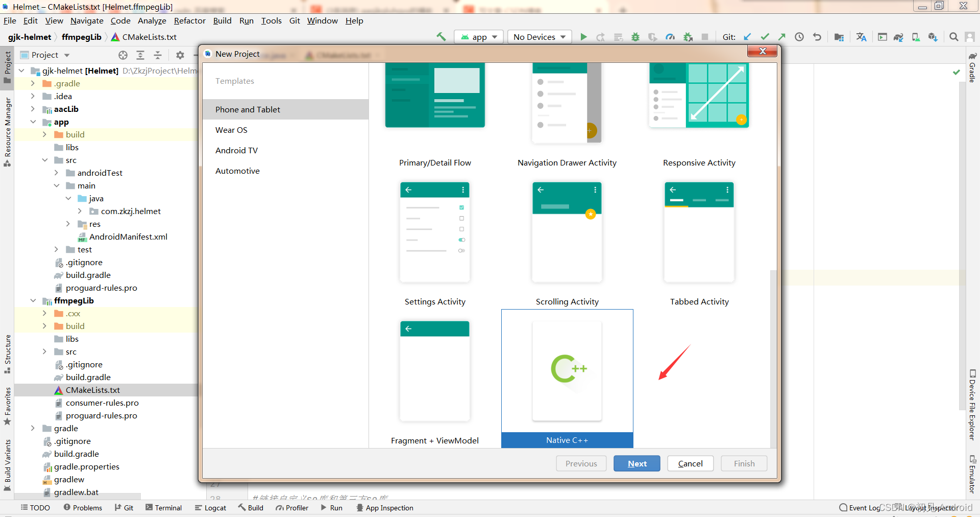Viewport: 980px width, 517px height.
Task: Expand the .gradle folder
Action: 33,83
